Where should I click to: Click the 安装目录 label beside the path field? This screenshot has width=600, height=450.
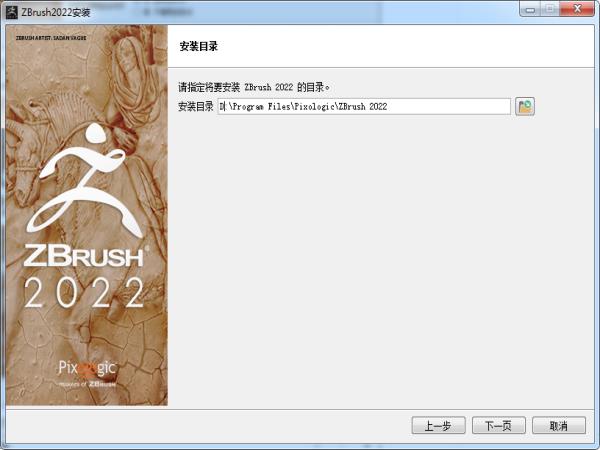196,106
